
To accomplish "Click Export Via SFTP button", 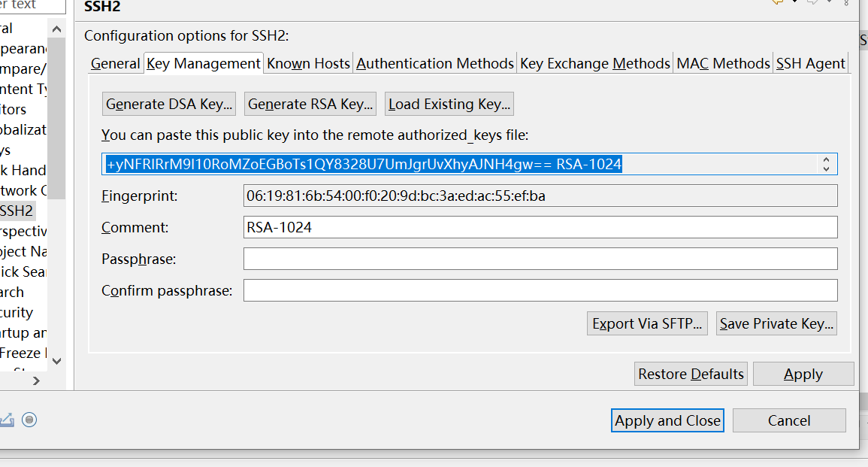I will click(647, 323).
